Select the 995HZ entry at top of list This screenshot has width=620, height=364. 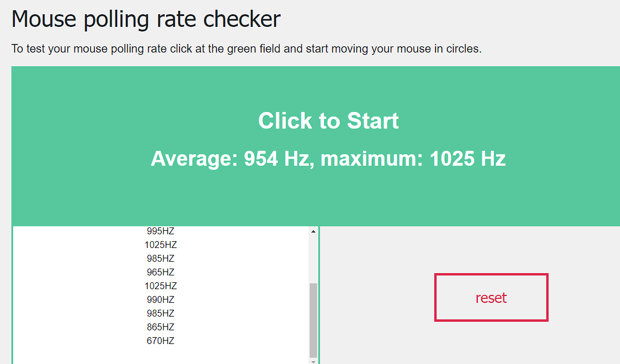click(161, 231)
